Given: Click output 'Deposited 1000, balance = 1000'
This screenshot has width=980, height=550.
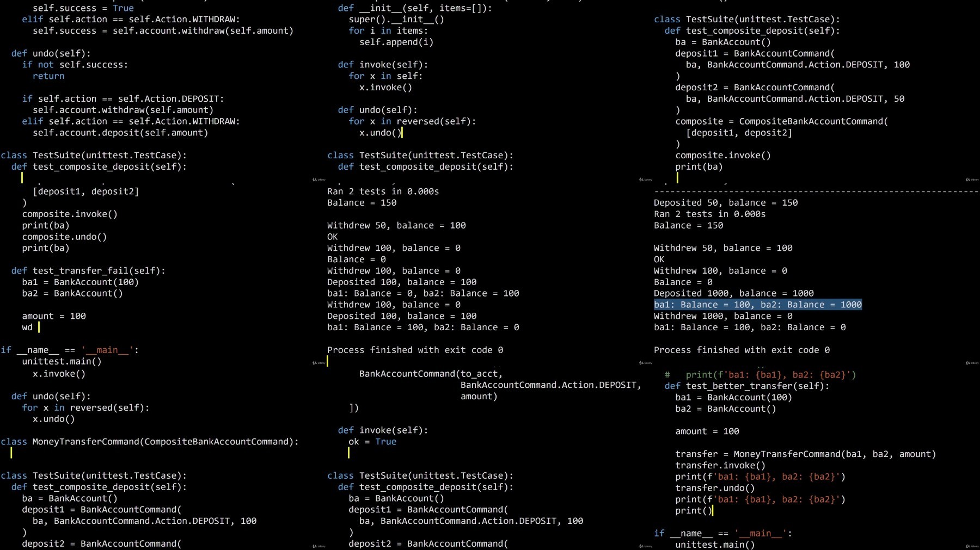Looking at the screenshot, I should point(734,294).
